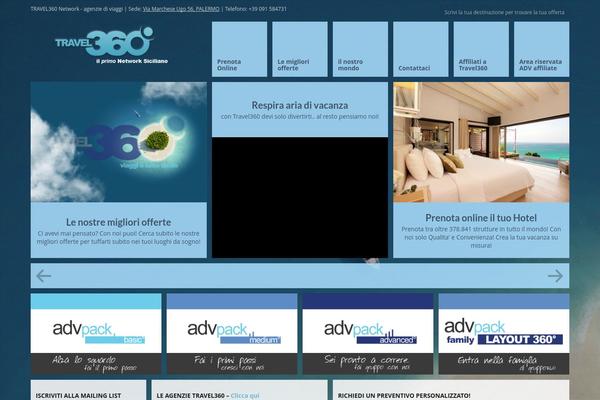Select Affiliati a Travel360 tile
The height and width of the screenshot is (400, 600).
point(481,49)
